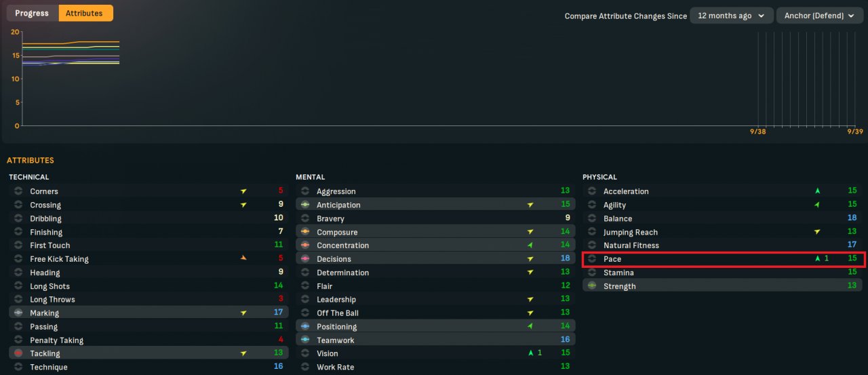Click the Concentration graph toggle icon
868x375 pixels.
(x=304, y=245)
